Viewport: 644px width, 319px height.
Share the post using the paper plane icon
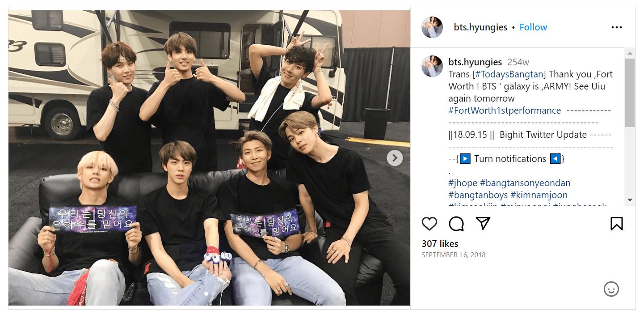[x=483, y=224]
